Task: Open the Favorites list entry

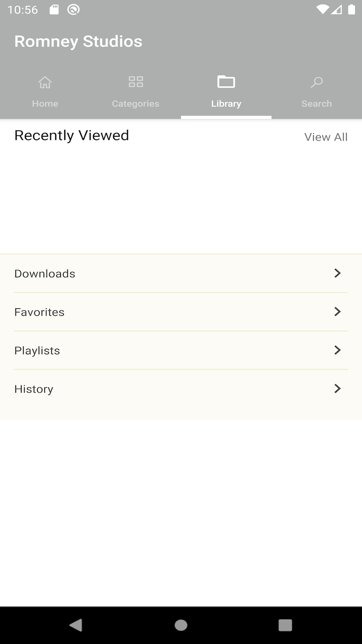Action: pos(39,312)
